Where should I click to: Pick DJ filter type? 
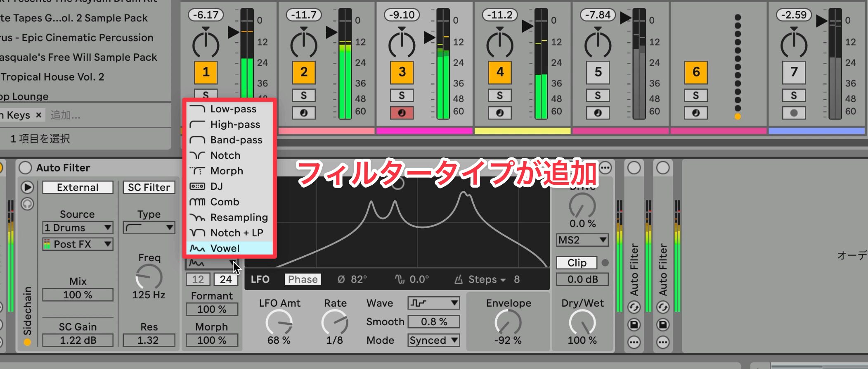click(229, 186)
